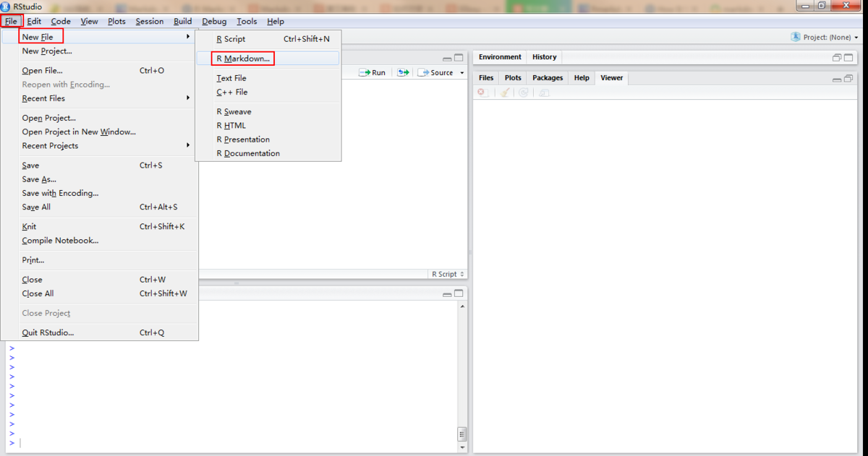Image resolution: width=868 pixels, height=456 pixels.
Task: Click the Viewer open-in-browser icon
Action: (544, 93)
